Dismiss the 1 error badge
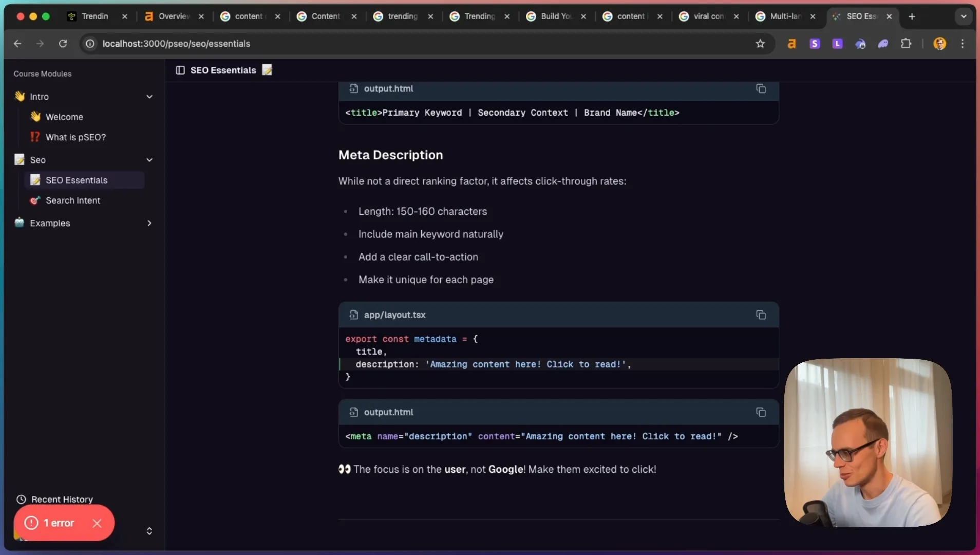Image resolution: width=980 pixels, height=555 pixels. 97,523
